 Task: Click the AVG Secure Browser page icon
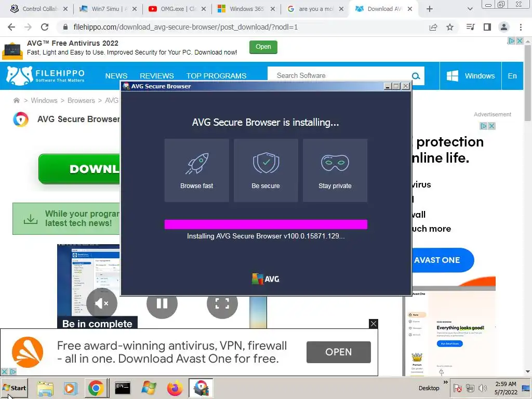pyautogui.click(x=21, y=119)
